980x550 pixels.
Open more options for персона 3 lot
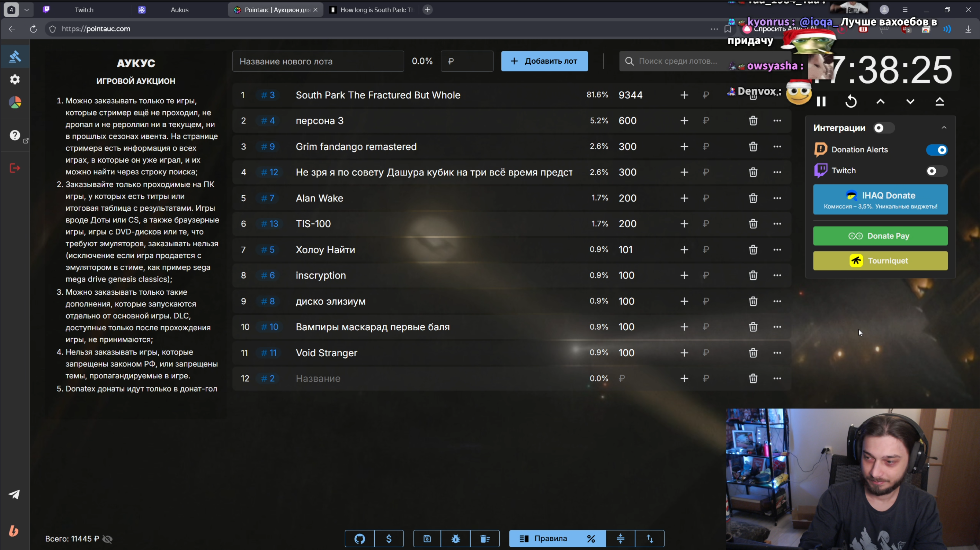(x=777, y=120)
